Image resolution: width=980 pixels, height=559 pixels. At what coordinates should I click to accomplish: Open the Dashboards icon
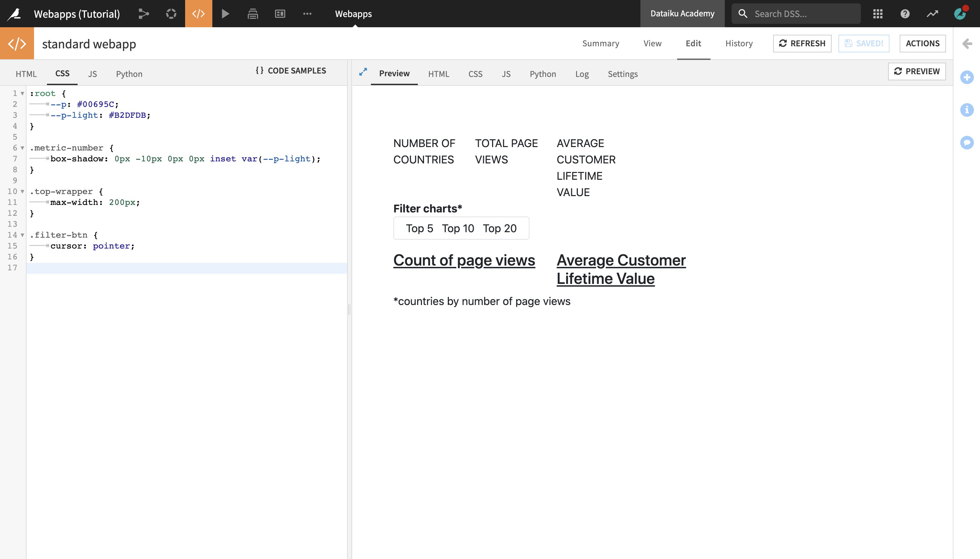[280, 14]
